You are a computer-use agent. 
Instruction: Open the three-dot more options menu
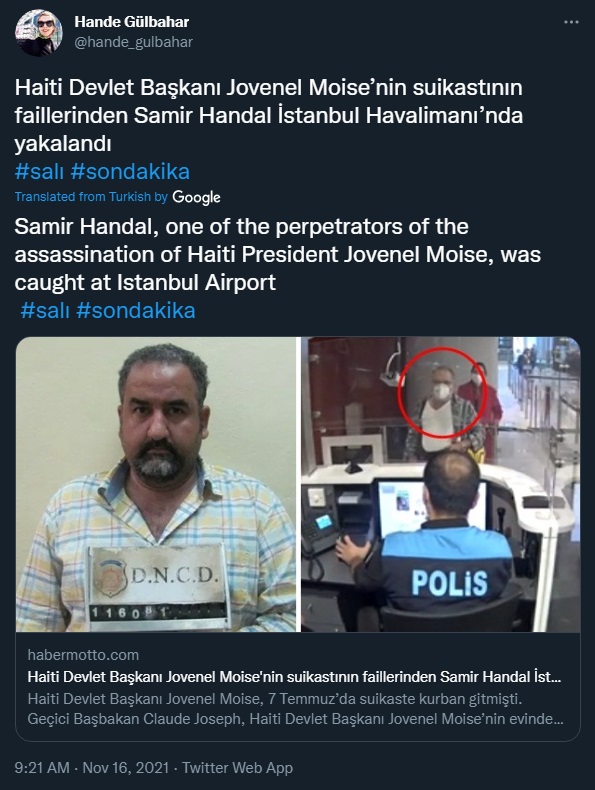coord(571,23)
